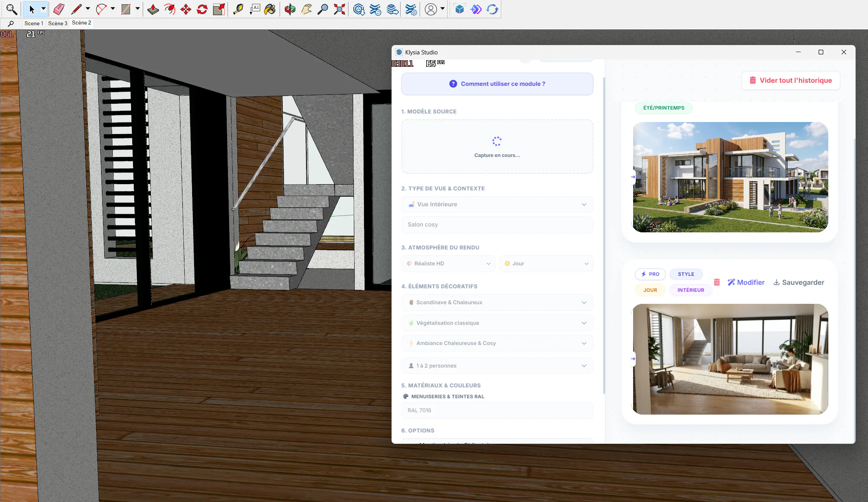Click the Klysia settings panel scrollbar

coord(604,235)
